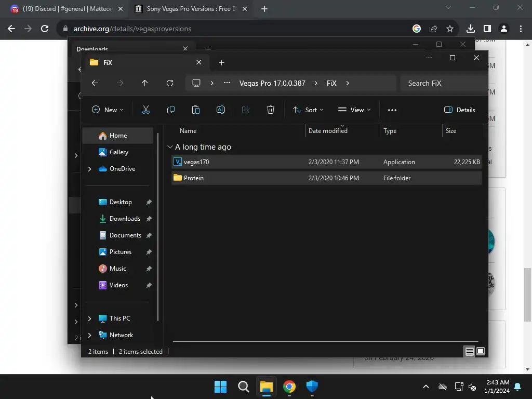This screenshot has height=399, width=532.
Task: Select the vegas170 application file
Action: (x=326, y=162)
